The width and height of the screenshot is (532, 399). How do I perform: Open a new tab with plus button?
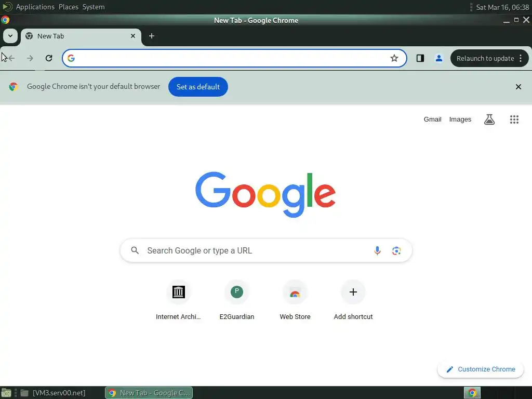pyautogui.click(x=152, y=36)
